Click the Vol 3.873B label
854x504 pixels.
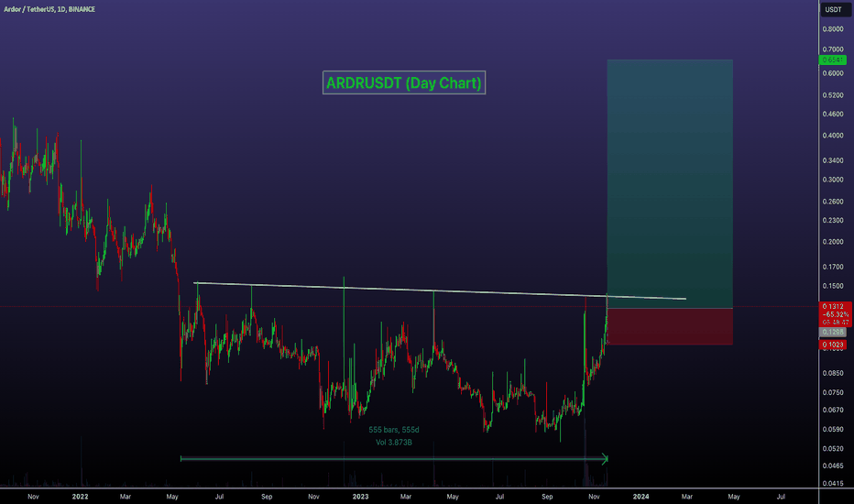point(394,443)
